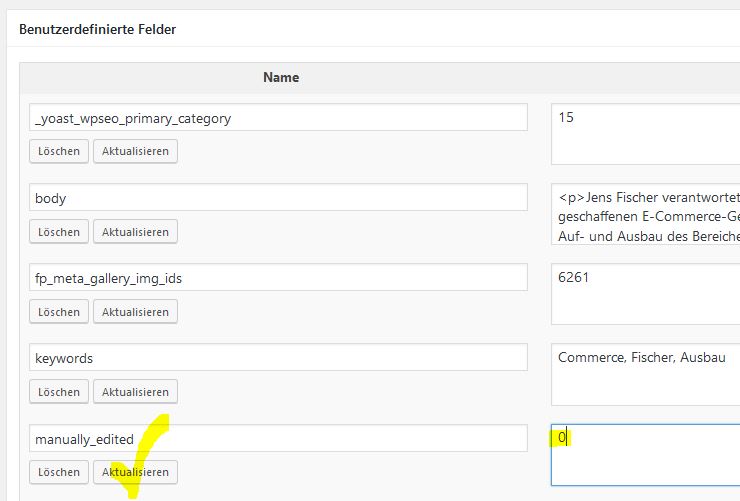The height and width of the screenshot is (501, 740).
Task: Click the value textarea starting with Jens Fischer
Action: 645,213
